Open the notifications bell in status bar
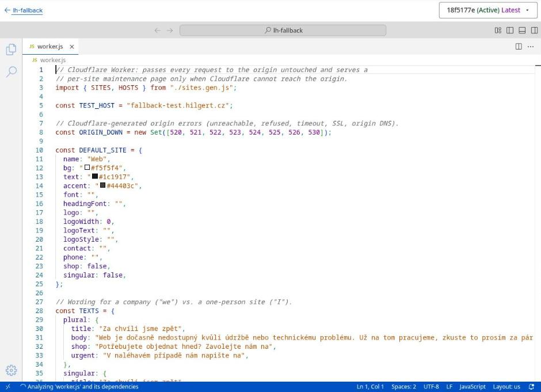The image size is (541, 392). (531, 387)
